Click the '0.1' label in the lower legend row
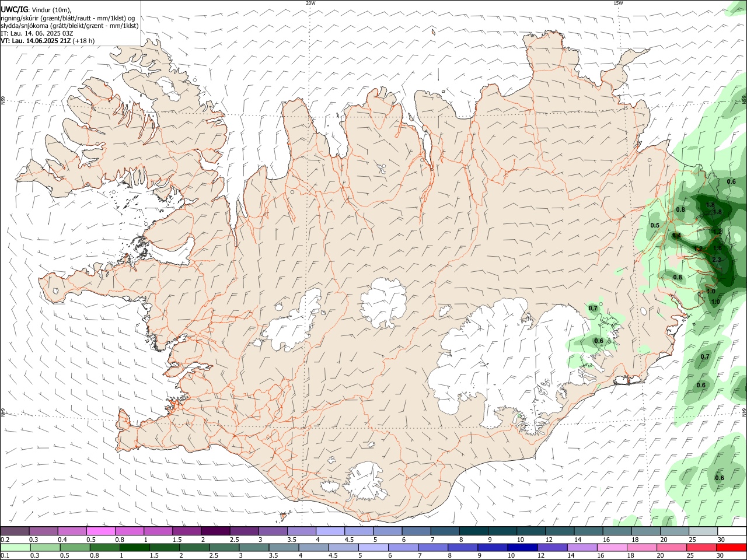747x560 pixels. (5, 556)
